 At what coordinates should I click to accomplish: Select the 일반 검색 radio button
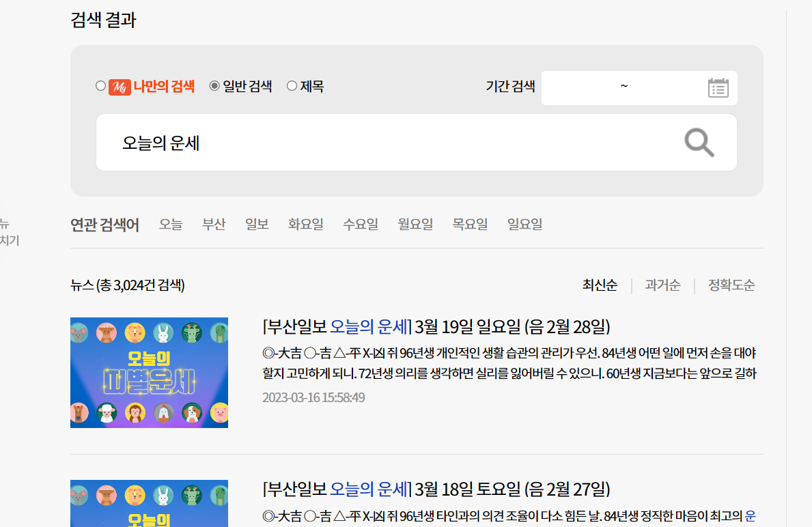coord(214,86)
